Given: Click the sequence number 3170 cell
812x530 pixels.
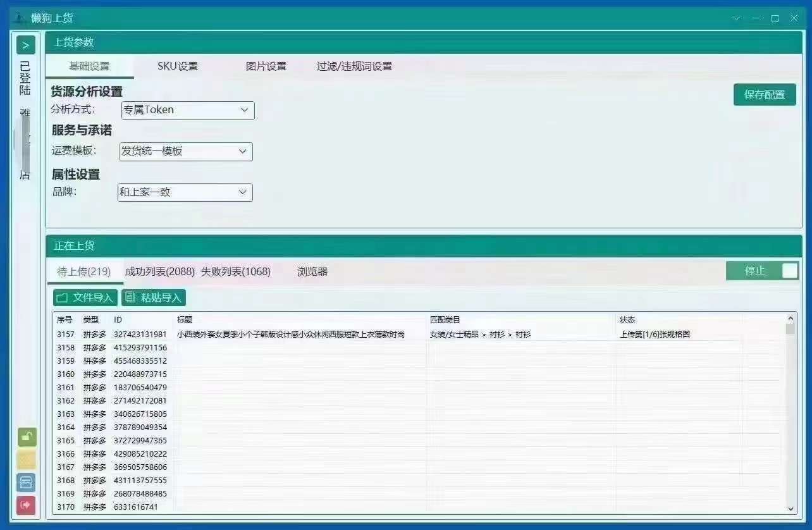Looking at the screenshot, I should [66, 507].
